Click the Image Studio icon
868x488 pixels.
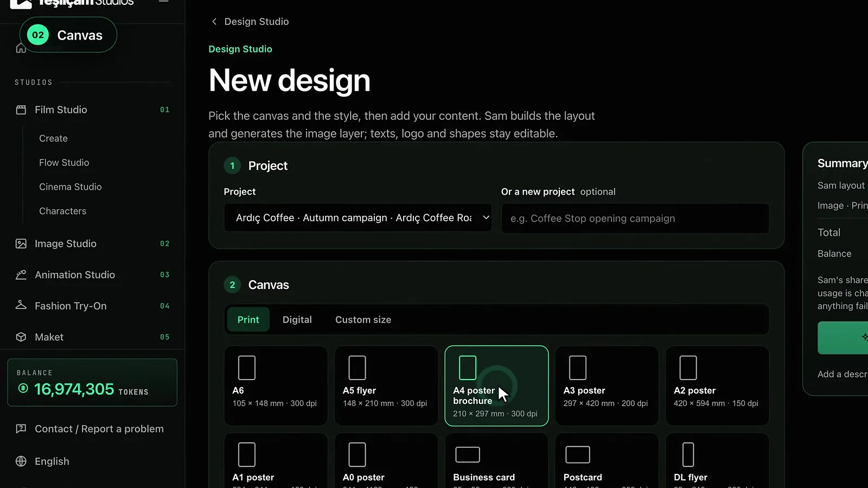tap(21, 243)
